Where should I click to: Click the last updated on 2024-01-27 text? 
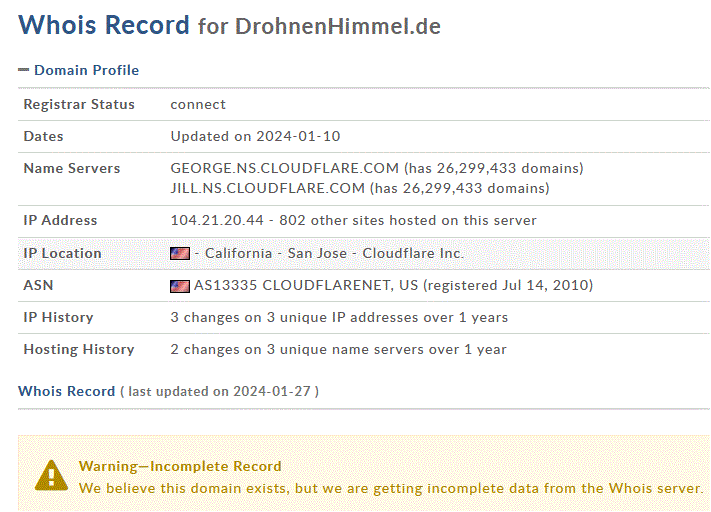tap(219, 391)
